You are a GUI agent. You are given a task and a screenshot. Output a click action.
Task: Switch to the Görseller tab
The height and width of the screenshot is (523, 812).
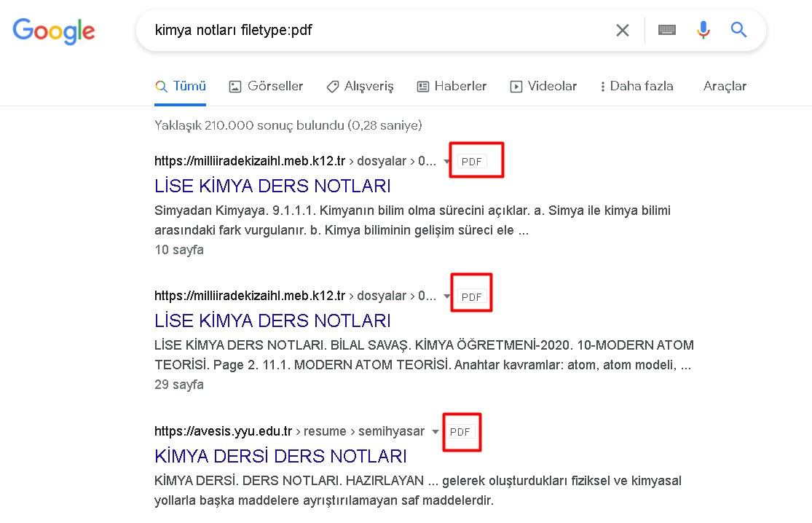click(x=267, y=86)
